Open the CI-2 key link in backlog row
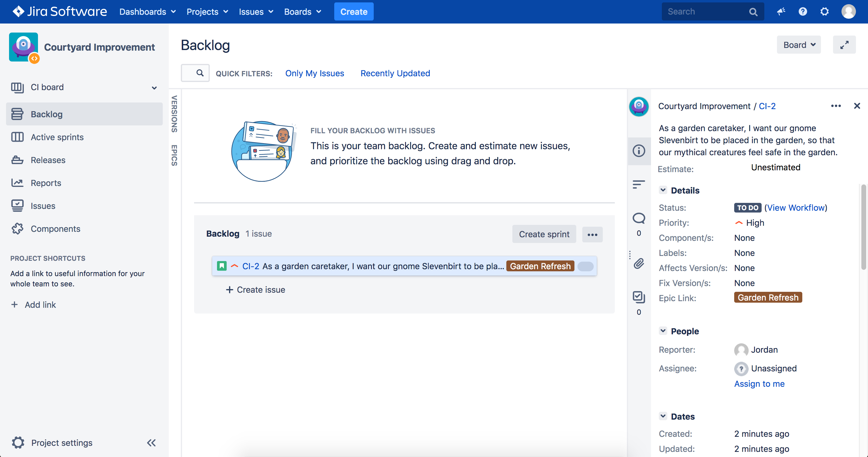This screenshot has height=457, width=868. 251,266
